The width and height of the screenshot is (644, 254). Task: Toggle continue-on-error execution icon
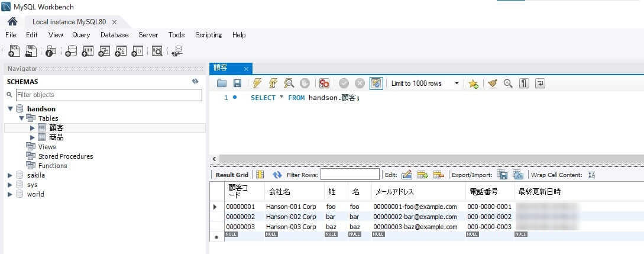[x=325, y=83]
